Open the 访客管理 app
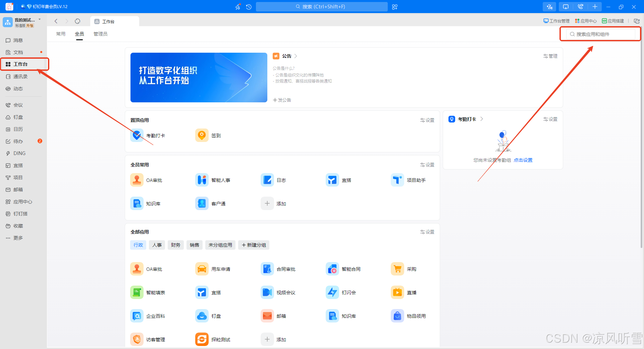The height and width of the screenshot is (349, 644). [148, 340]
